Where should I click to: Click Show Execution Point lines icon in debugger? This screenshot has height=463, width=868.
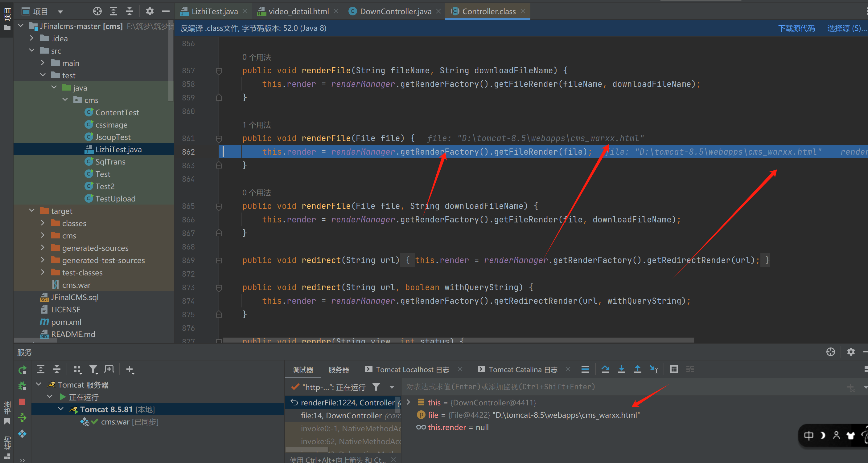point(585,369)
